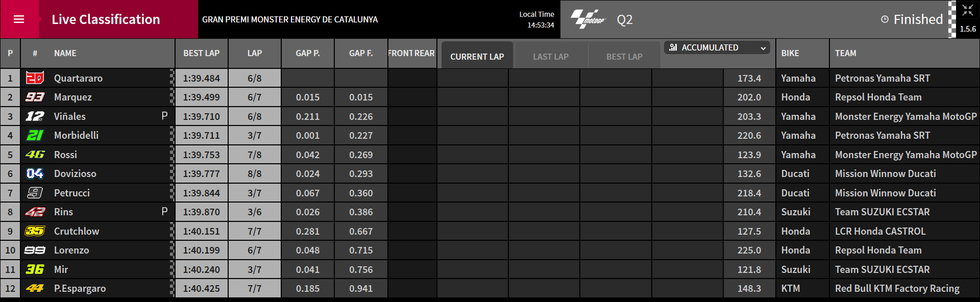This screenshot has width=980, height=302.
Task: Click Marquez's number 93 badge
Action: 35,97
